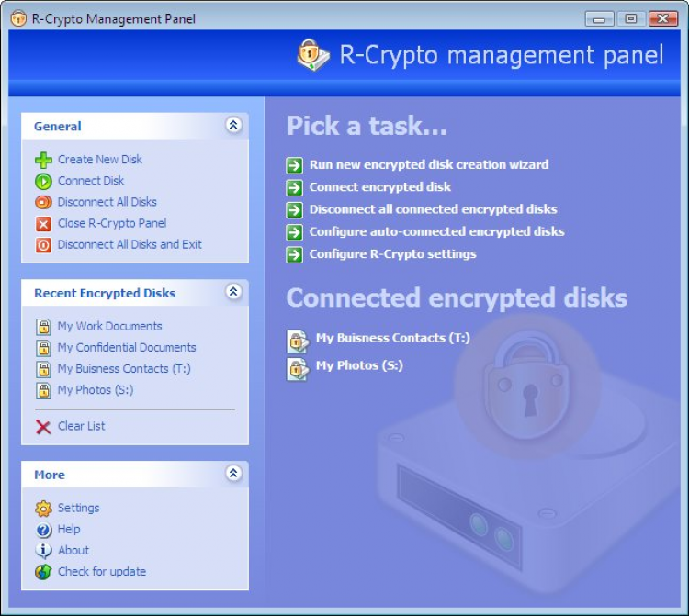Image resolution: width=689 pixels, height=616 pixels.
Task: Click the globe Check for update icon
Action: point(43,572)
